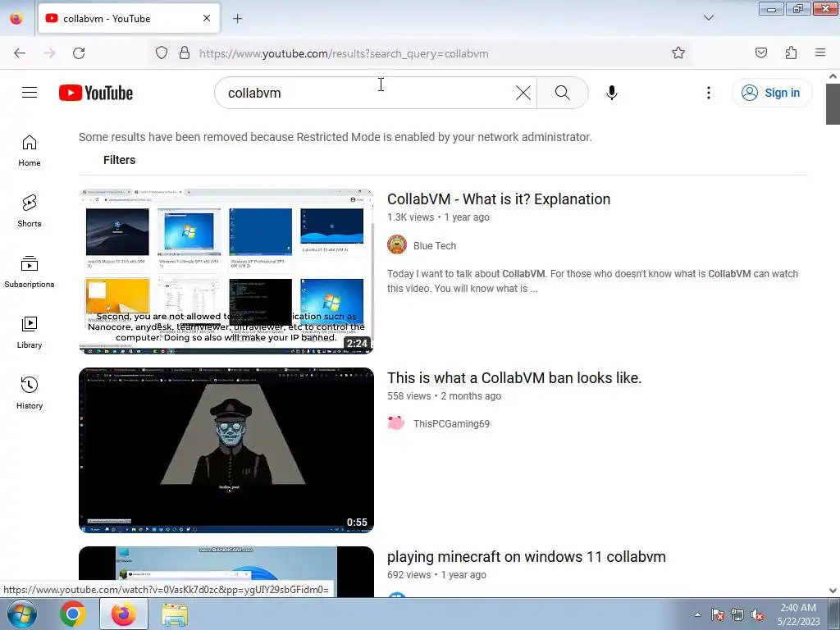Viewport: 840px width, 630px height.
Task: Open History in the sidebar
Action: click(30, 393)
